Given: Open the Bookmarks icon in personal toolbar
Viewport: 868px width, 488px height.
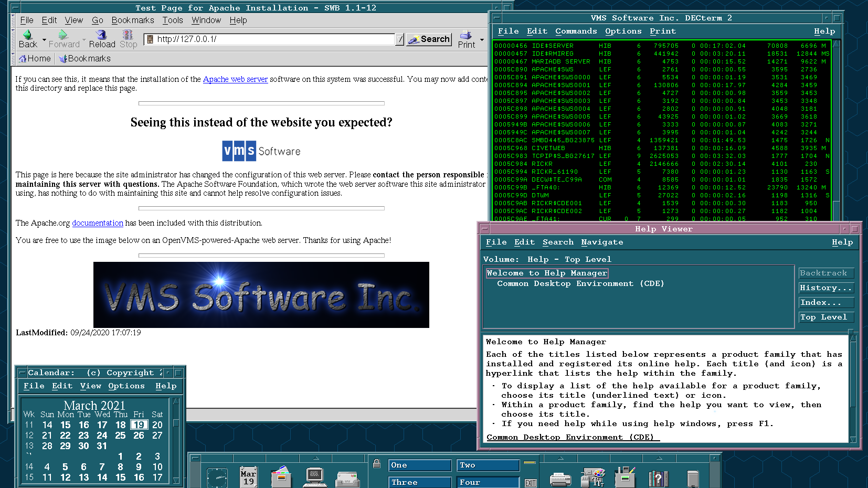Looking at the screenshot, I should pyautogui.click(x=63, y=59).
